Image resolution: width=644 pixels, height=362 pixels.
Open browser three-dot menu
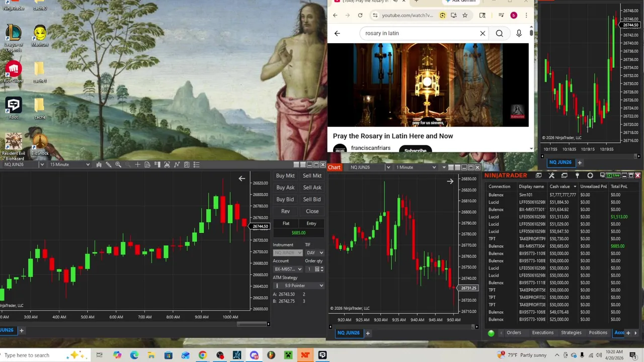pos(526,16)
